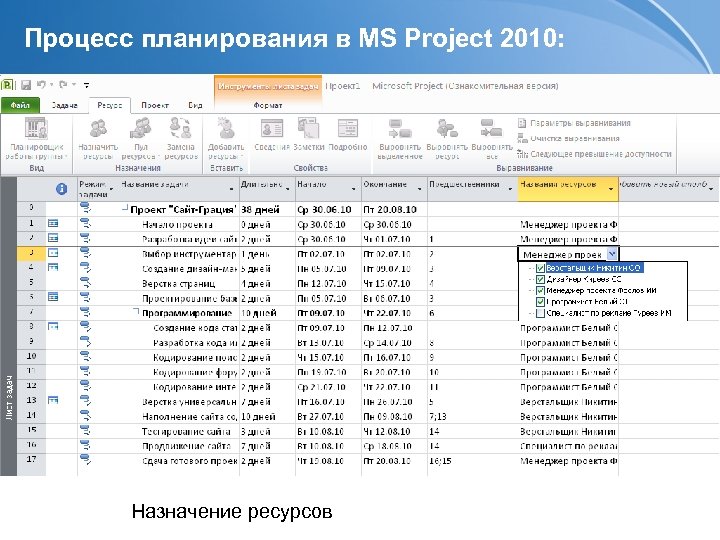
Task: Click the info indicator column header icon
Action: 61,189
